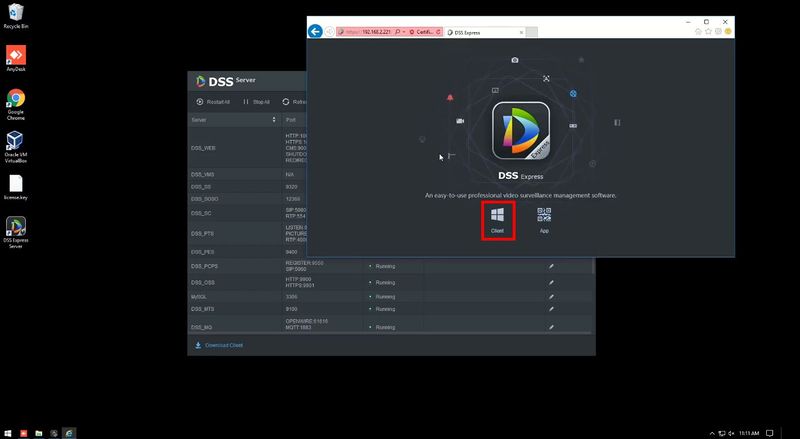Screen dimensions: 800x439
Task: Click the browser back arrow button
Action: pyautogui.click(x=315, y=32)
